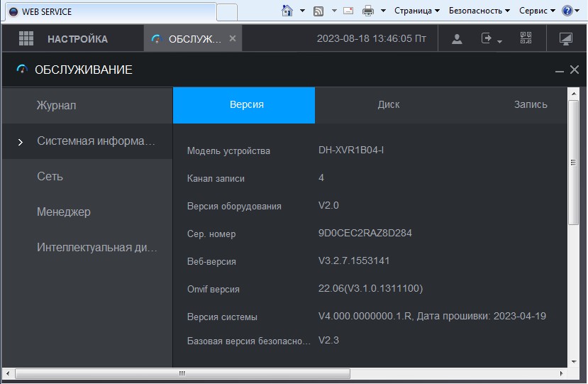Viewport: 588px width, 384px height.
Task: Open Журнал in the sidebar
Action: tap(57, 106)
